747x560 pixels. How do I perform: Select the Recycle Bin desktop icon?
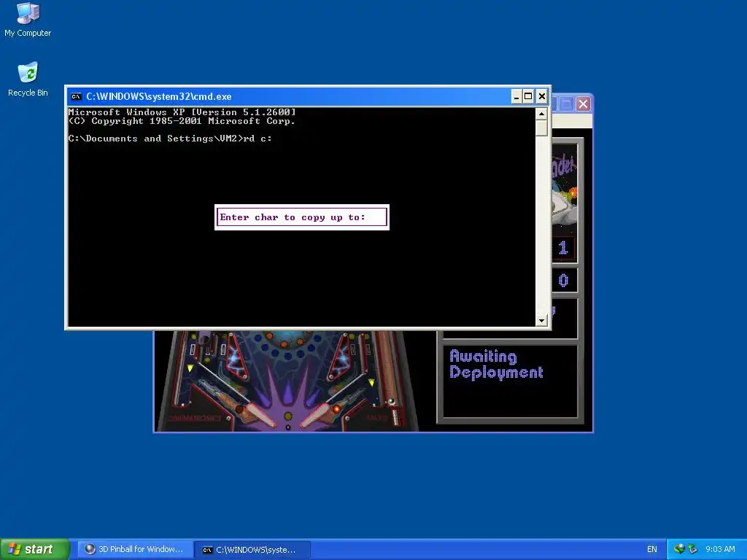(28, 79)
